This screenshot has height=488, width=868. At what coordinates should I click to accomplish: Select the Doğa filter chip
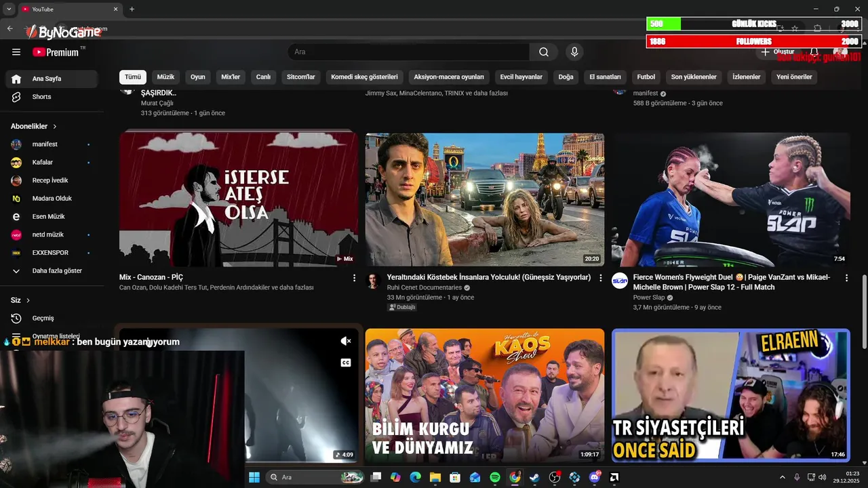tap(566, 77)
